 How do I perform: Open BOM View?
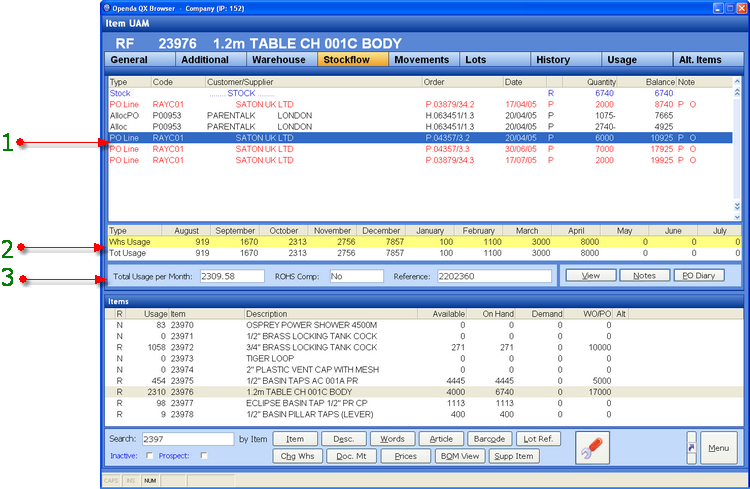pos(460,456)
